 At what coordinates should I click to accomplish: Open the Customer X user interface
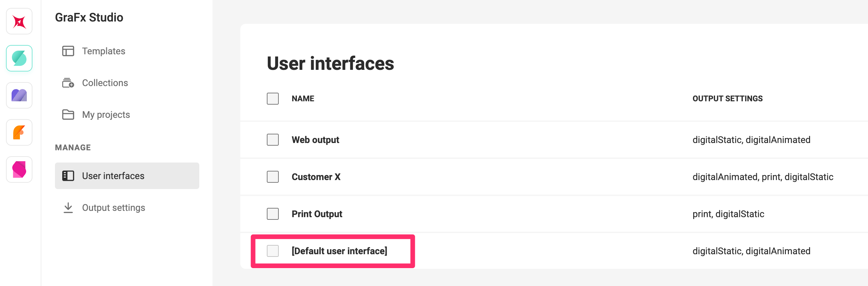click(316, 177)
